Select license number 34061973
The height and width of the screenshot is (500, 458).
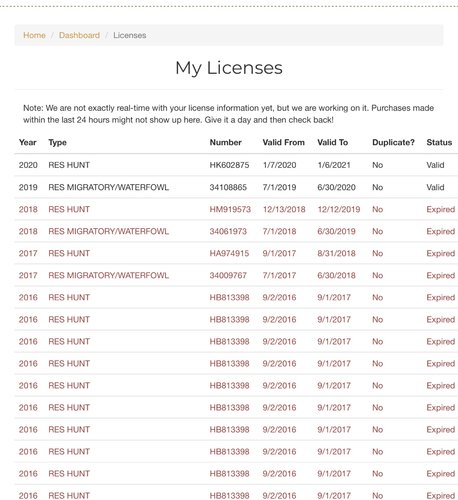[x=228, y=231]
